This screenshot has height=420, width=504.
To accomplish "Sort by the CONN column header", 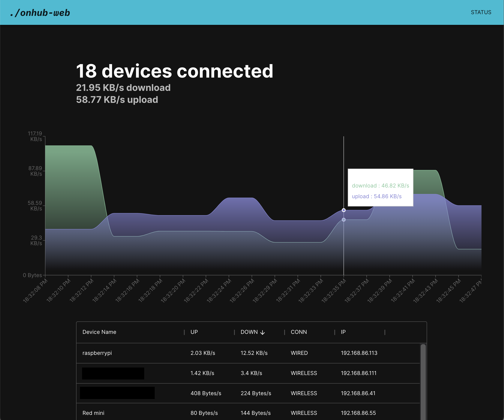I will click(x=299, y=332).
